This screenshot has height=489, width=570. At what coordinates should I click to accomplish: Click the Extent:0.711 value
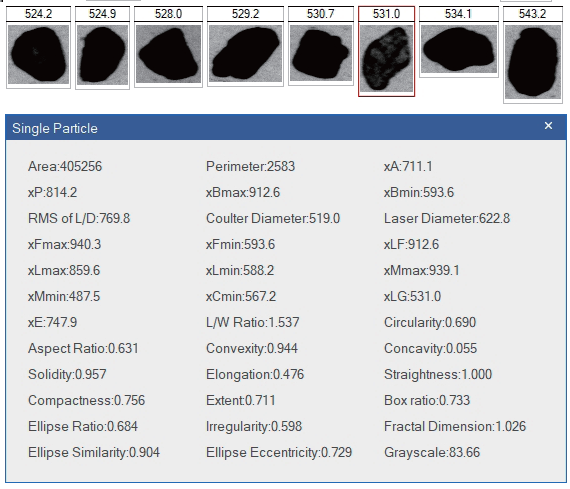(x=241, y=400)
